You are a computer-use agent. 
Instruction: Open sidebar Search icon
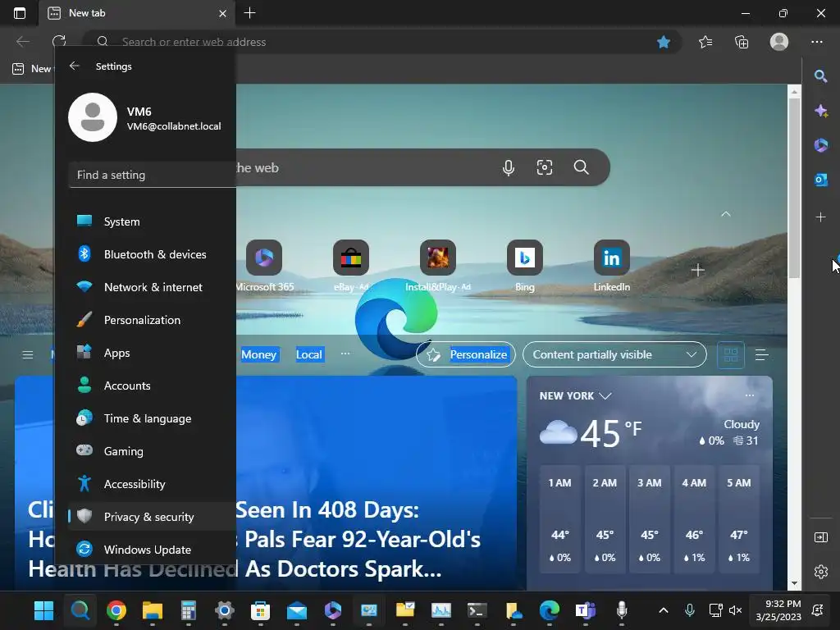[820, 76]
